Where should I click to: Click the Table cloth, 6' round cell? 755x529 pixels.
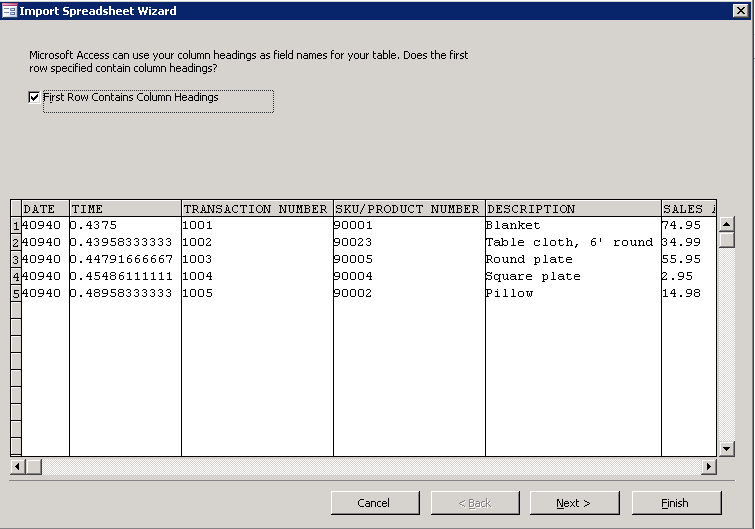(573, 242)
